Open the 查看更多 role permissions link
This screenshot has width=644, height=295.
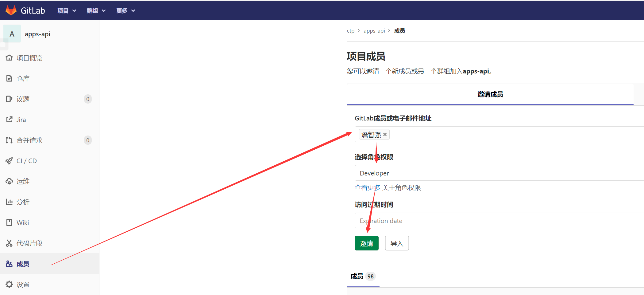[x=367, y=187]
